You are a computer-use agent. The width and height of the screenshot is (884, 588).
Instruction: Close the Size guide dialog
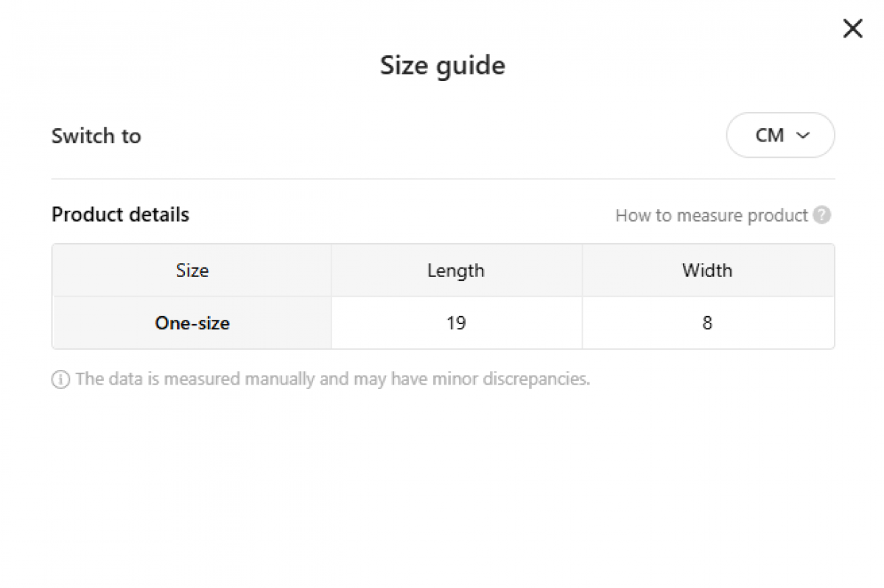click(x=852, y=29)
